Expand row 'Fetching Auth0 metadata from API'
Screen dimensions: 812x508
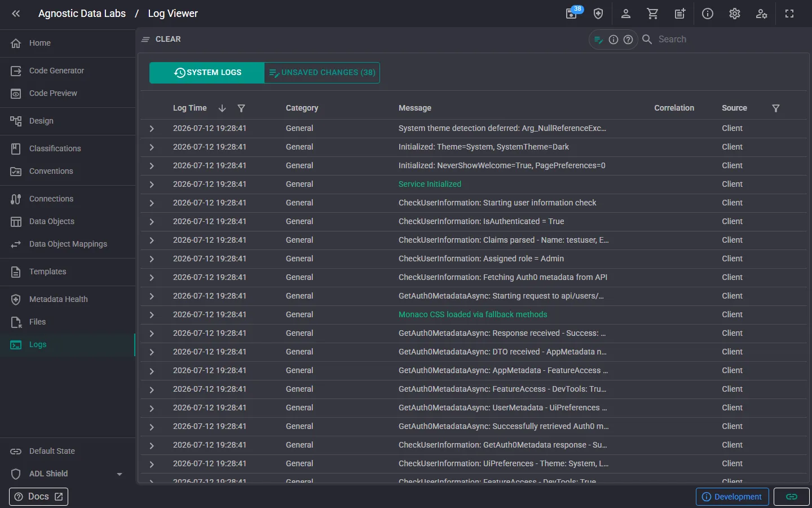click(152, 278)
